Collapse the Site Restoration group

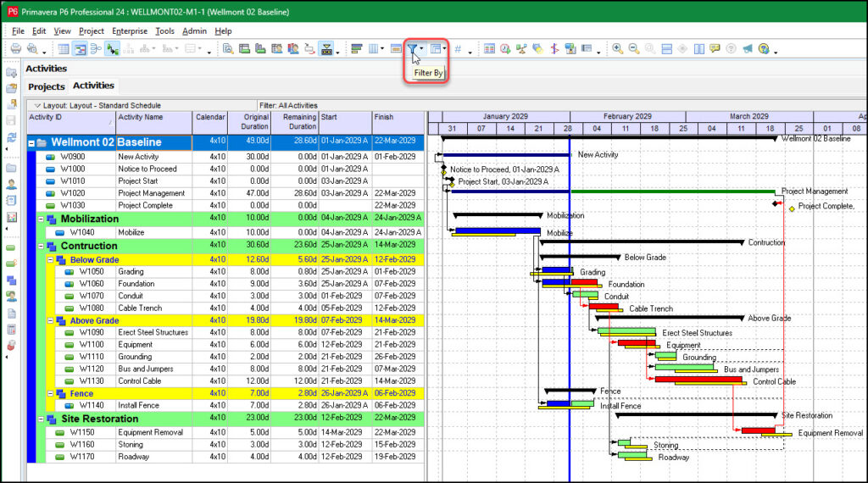click(x=41, y=419)
